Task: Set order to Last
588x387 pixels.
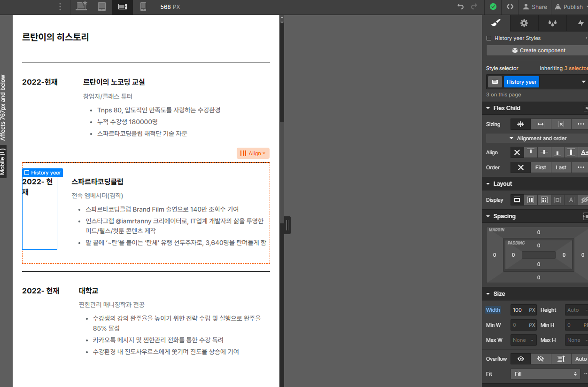Action: pyautogui.click(x=561, y=167)
